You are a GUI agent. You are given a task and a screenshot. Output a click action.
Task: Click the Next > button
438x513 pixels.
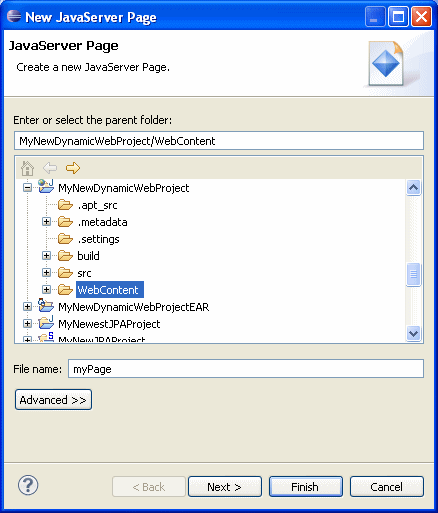pos(225,487)
